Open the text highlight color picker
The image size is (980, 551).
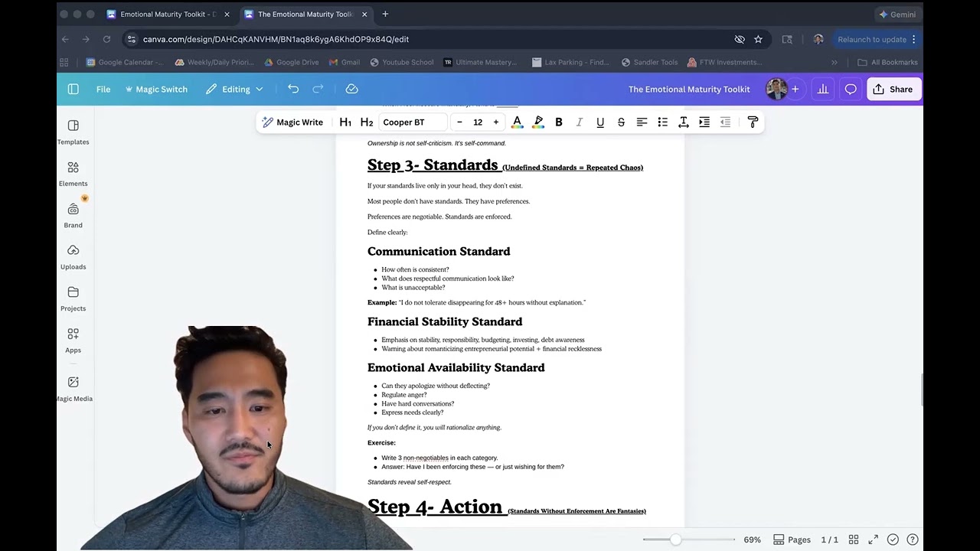tap(538, 122)
